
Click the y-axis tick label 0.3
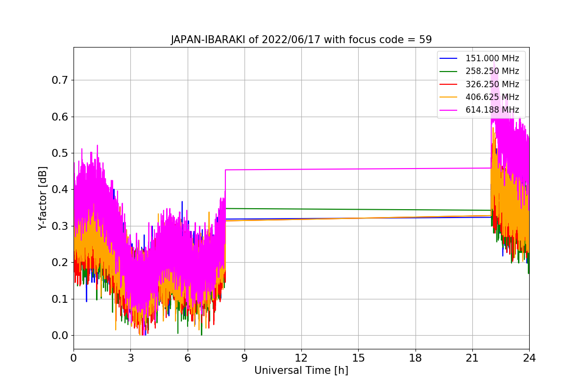click(60, 226)
